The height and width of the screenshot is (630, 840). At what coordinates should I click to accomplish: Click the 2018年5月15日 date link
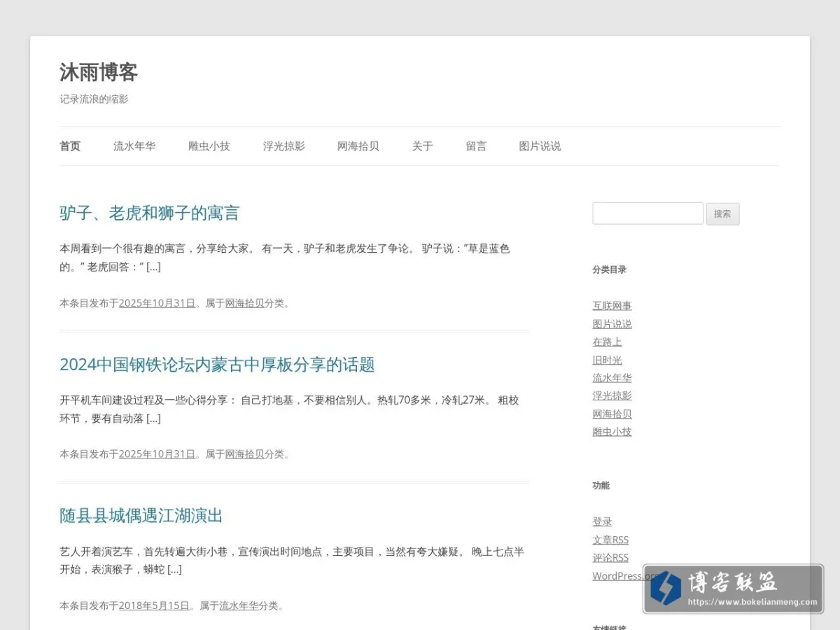pyautogui.click(x=154, y=606)
